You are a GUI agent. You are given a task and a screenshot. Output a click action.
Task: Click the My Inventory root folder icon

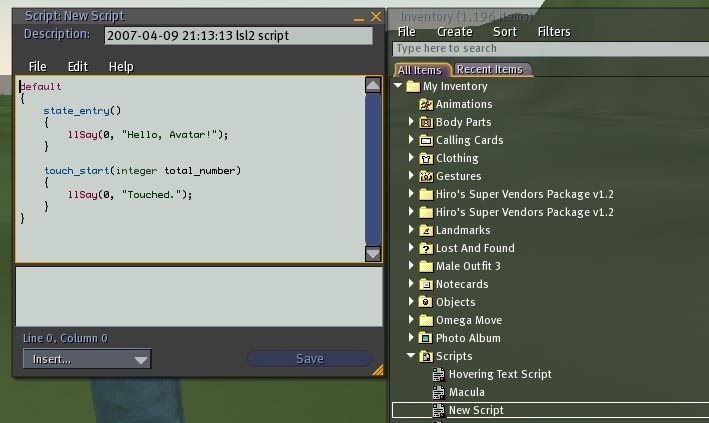pyautogui.click(x=413, y=86)
